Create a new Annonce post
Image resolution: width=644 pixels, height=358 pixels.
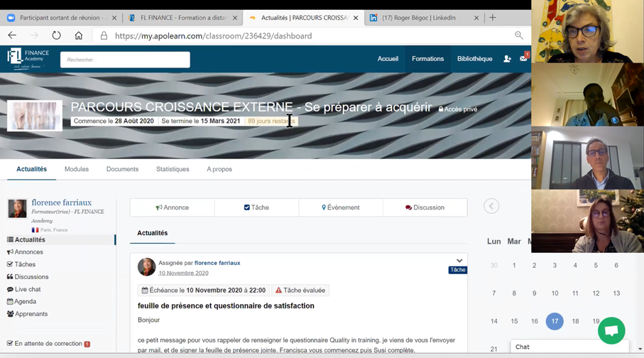pyautogui.click(x=172, y=207)
